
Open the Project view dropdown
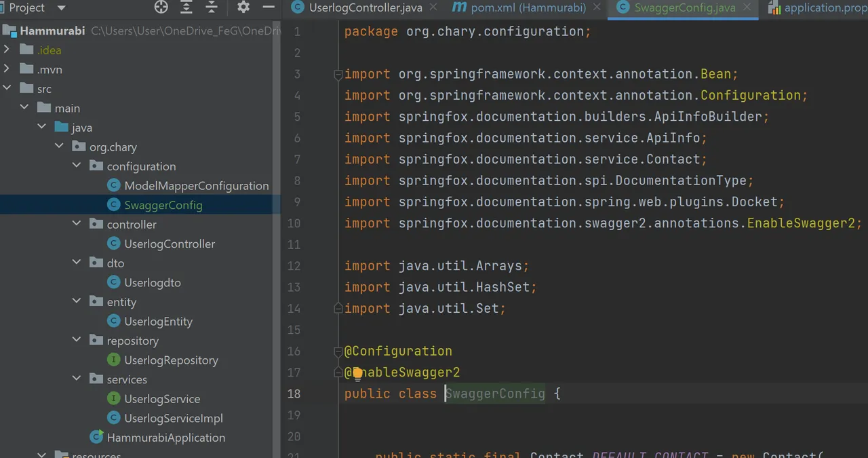62,8
